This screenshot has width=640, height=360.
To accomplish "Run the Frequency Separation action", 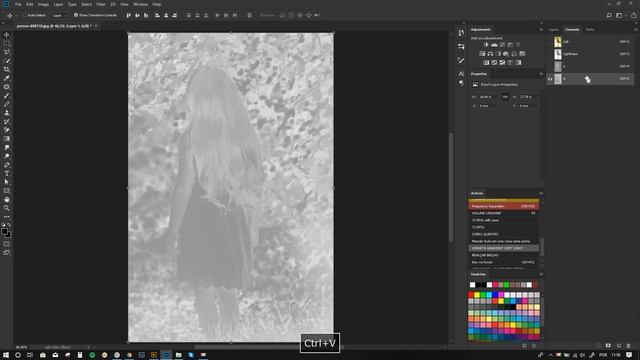I will pos(504,206).
